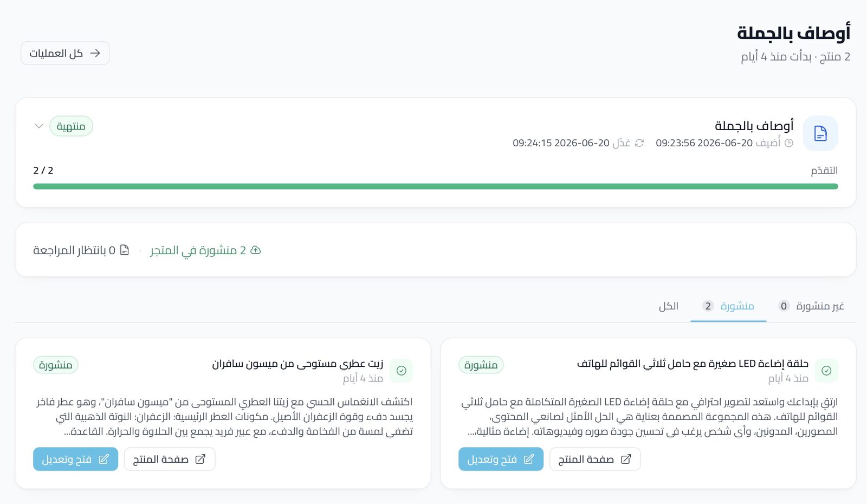Open كل العمليات list

pyautogui.click(x=65, y=53)
